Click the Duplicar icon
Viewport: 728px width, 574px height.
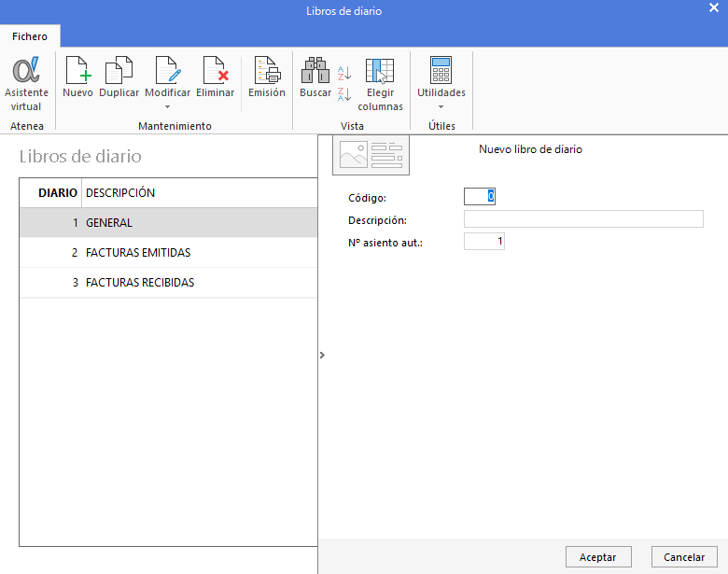[119, 70]
